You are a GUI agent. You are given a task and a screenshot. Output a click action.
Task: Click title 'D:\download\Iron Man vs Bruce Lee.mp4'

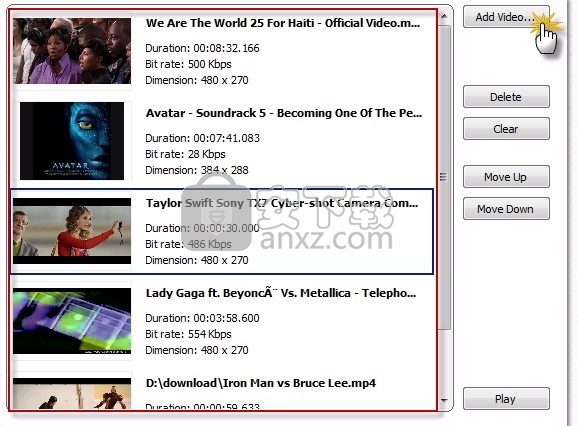point(261,383)
